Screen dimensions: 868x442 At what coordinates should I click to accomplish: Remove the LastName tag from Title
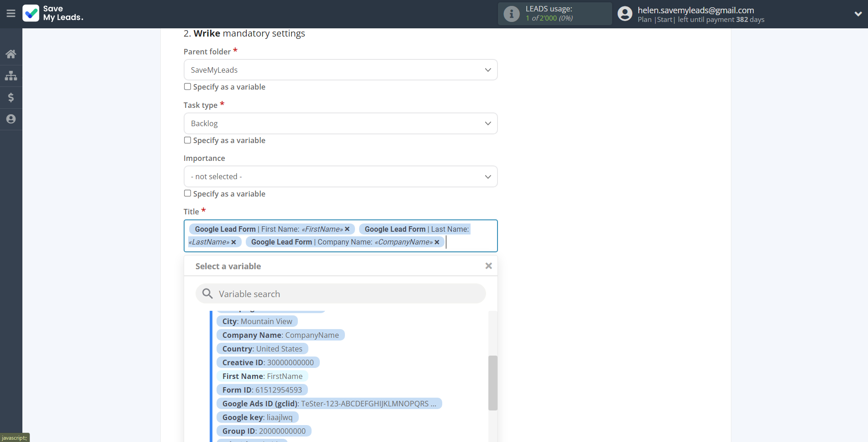click(x=233, y=242)
